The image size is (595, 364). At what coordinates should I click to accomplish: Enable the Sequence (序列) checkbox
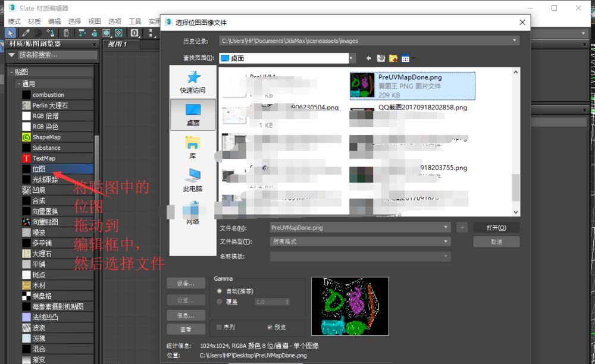pyautogui.click(x=219, y=327)
